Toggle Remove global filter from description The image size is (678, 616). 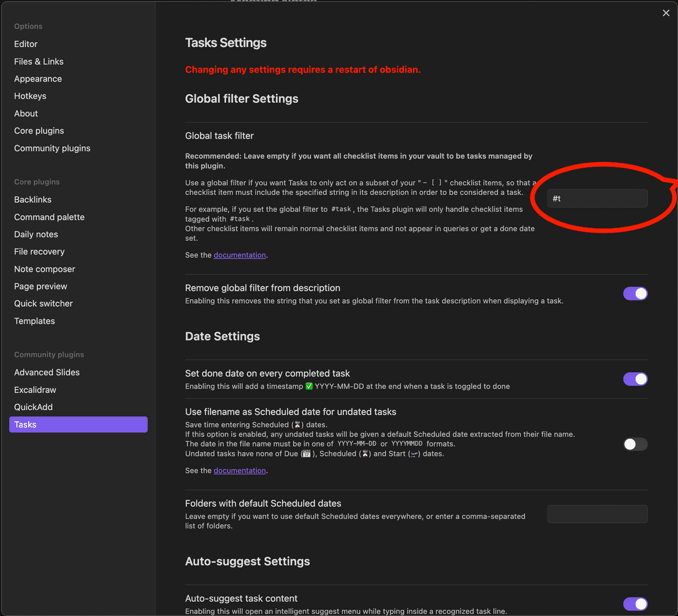click(x=635, y=294)
